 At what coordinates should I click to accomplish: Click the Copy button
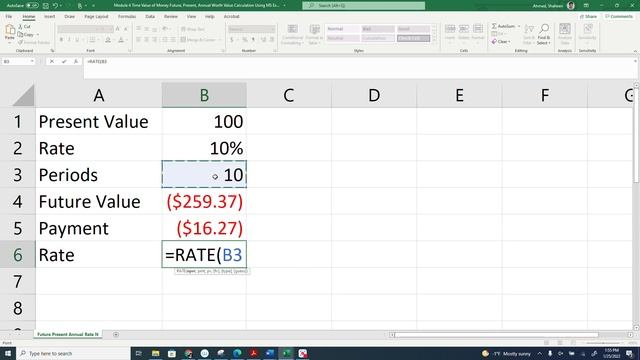tap(27, 35)
